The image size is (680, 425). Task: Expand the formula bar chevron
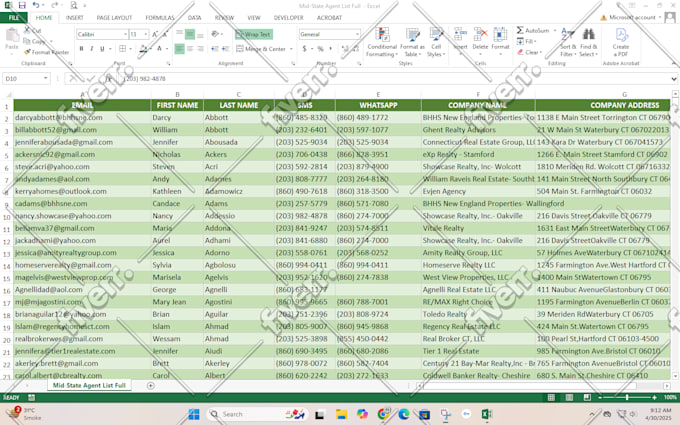coord(673,78)
